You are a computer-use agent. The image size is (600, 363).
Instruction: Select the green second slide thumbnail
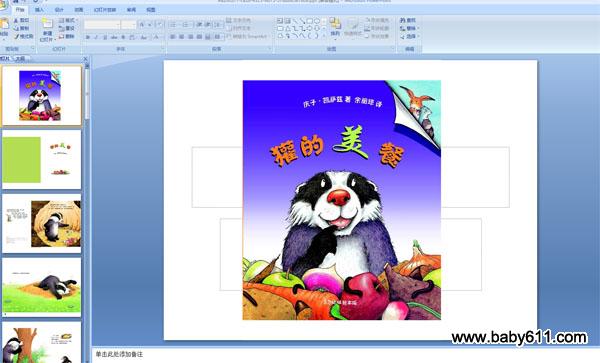(42, 159)
